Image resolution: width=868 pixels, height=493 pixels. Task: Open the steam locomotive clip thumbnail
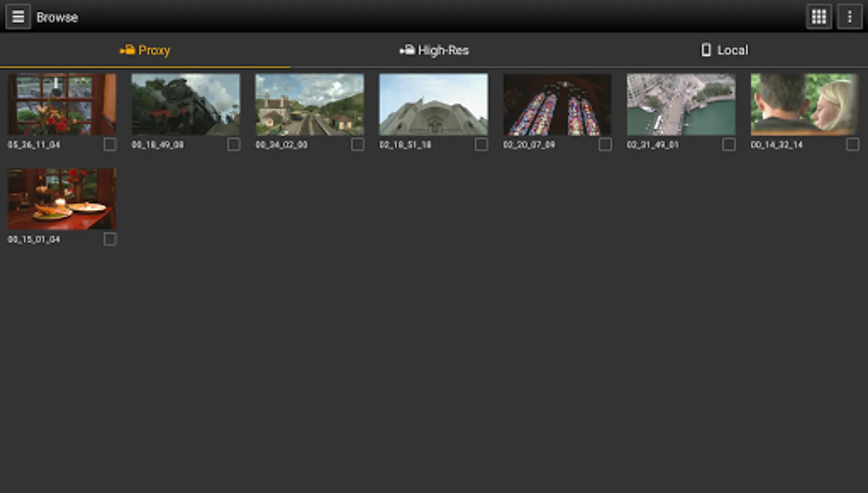185,105
